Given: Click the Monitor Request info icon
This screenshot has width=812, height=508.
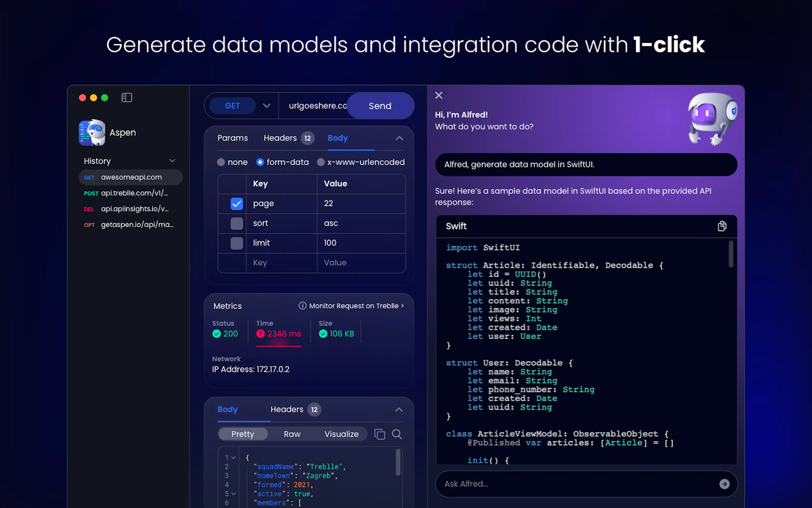Looking at the screenshot, I should pyautogui.click(x=302, y=306).
